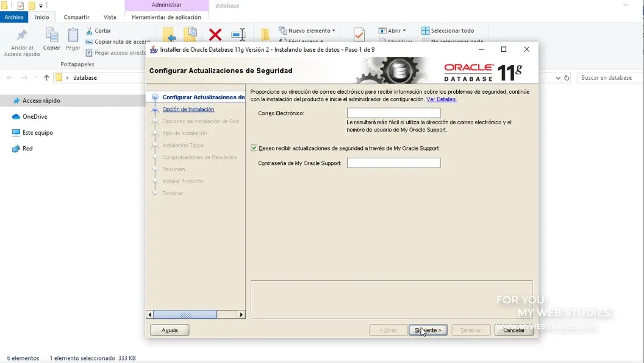Select Configurar Actualizaciones de Seguridad step
Viewport: 644px width, 363px height.
point(203,97)
